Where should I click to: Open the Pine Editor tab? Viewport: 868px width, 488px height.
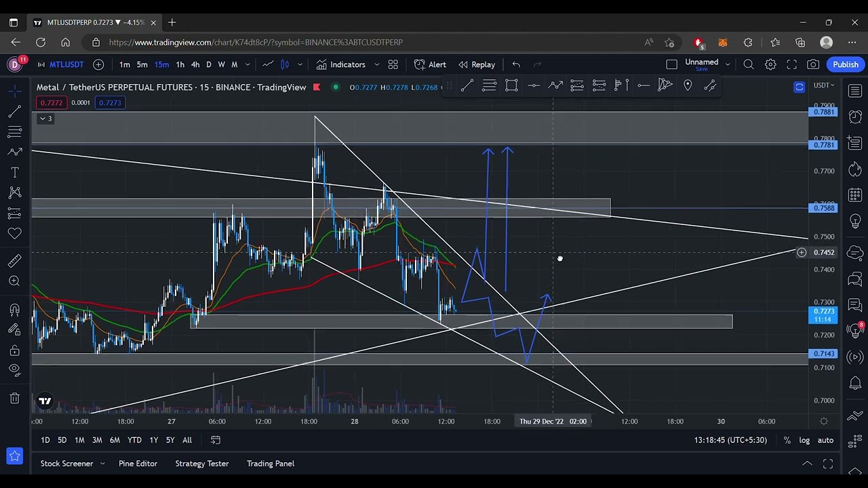tap(138, 464)
